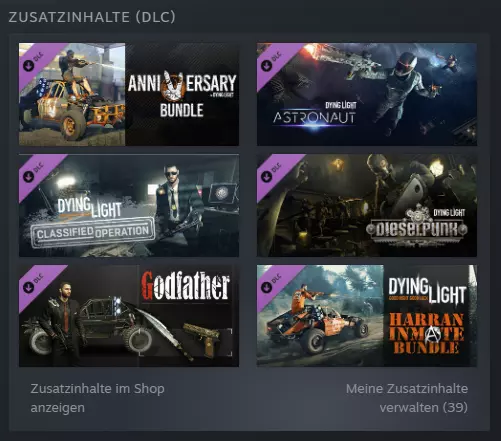Screen dimensions: 501x441
Task: Click the Anniversary Bundle logo text
Action: [182, 95]
